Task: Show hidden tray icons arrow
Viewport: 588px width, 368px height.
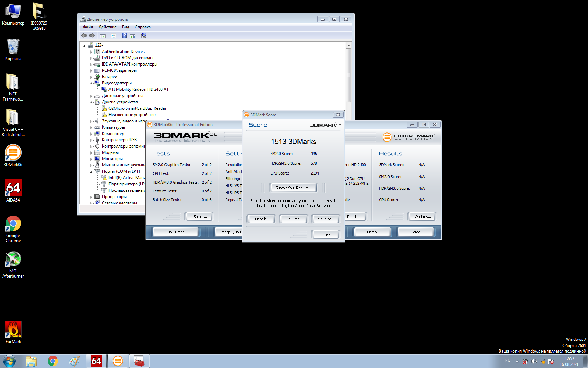Action: click(517, 361)
